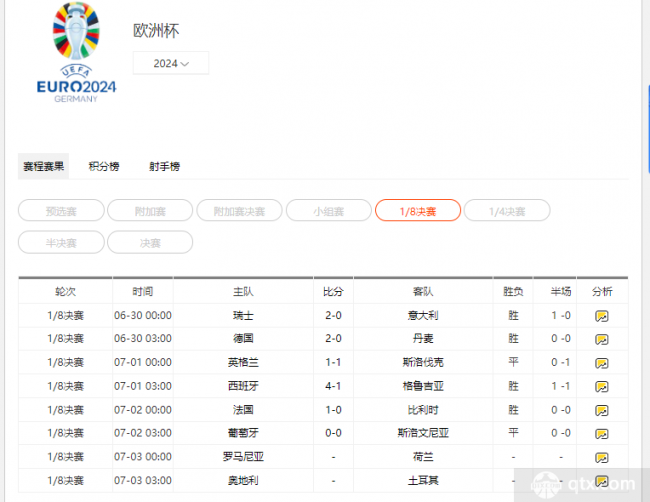Click the 胜负 column header
The width and height of the screenshot is (650, 502).
pos(513,291)
